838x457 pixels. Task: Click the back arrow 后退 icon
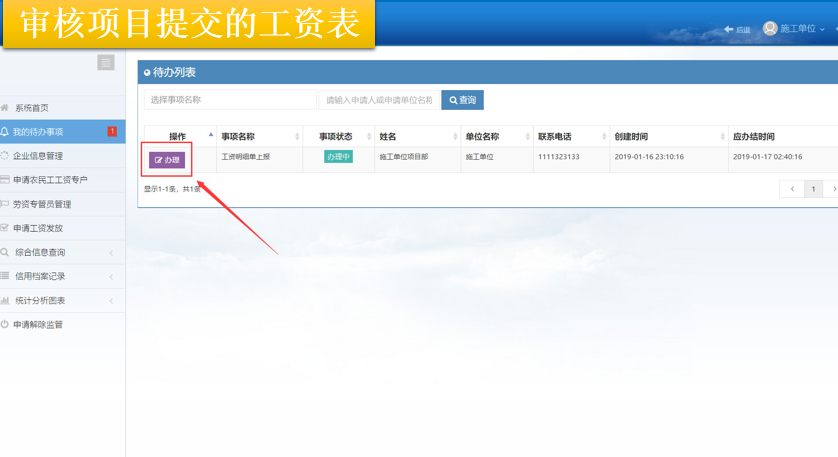tap(729, 30)
